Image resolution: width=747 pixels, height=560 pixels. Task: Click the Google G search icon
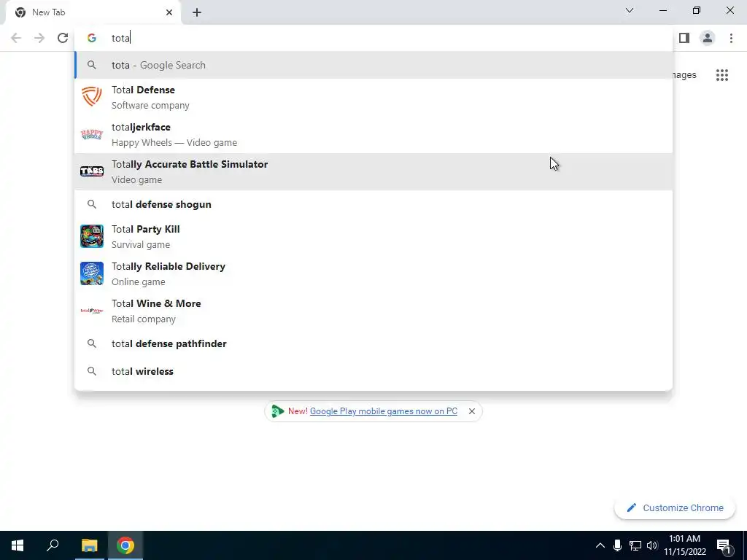[92, 38]
